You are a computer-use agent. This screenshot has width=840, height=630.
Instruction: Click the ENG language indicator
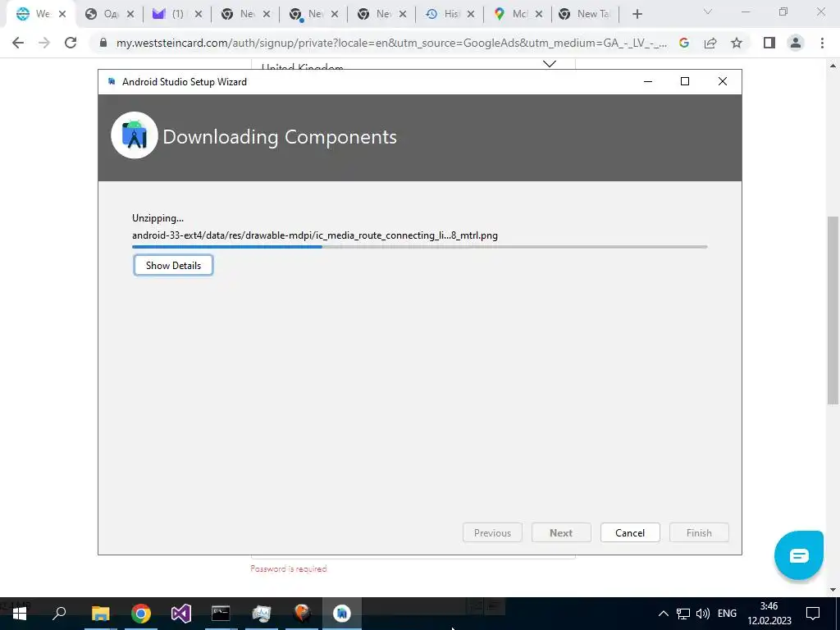[x=727, y=614]
